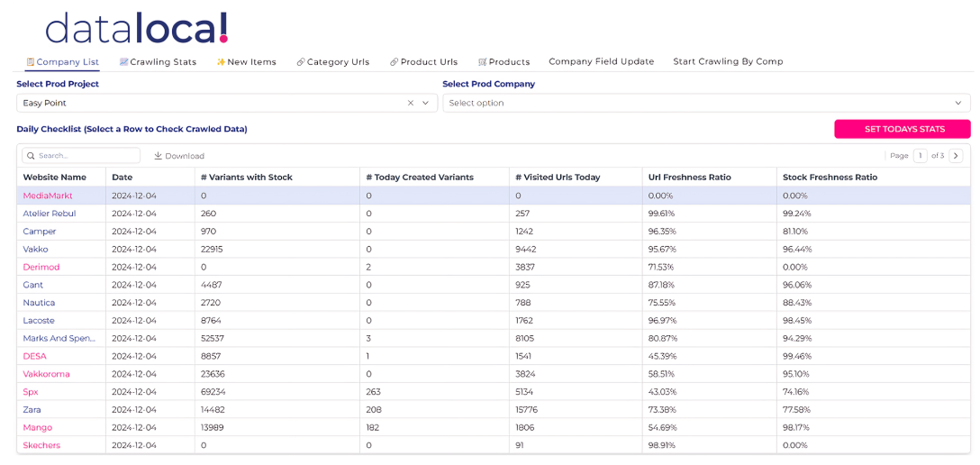Viewport: 980px width, 465px height.
Task: Open the Company List tab
Action: 63,62
